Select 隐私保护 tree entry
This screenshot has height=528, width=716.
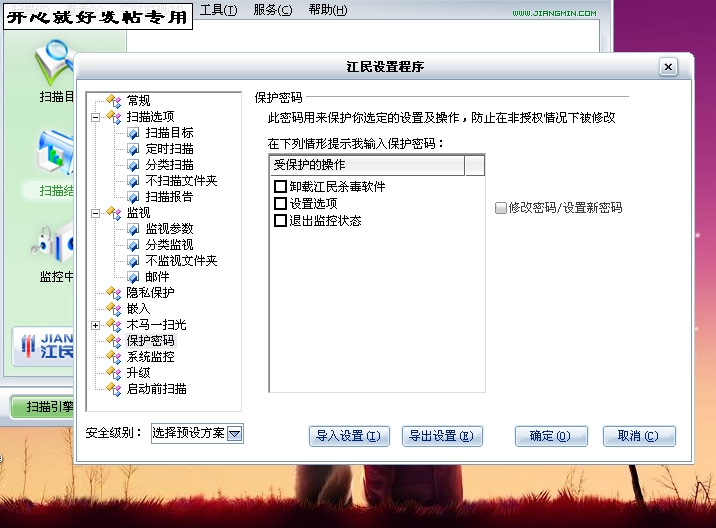point(150,293)
